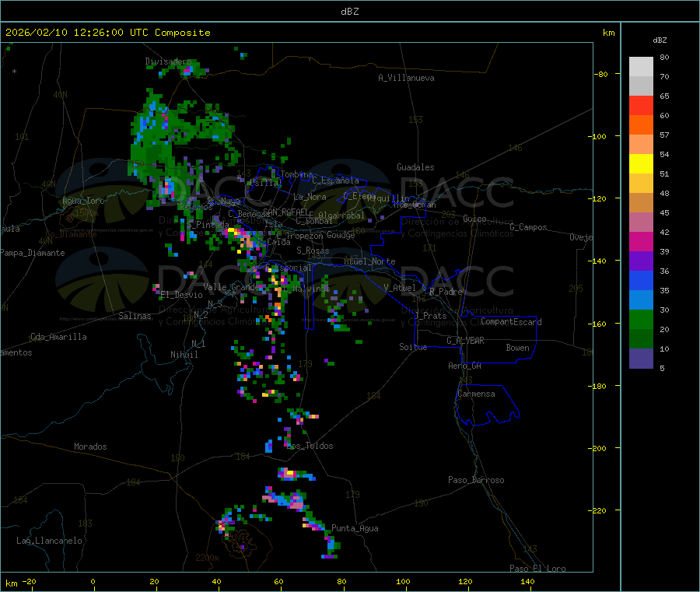This screenshot has height=592, width=700.
Task: Click the Divisadero place label
Action: click(x=168, y=61)
